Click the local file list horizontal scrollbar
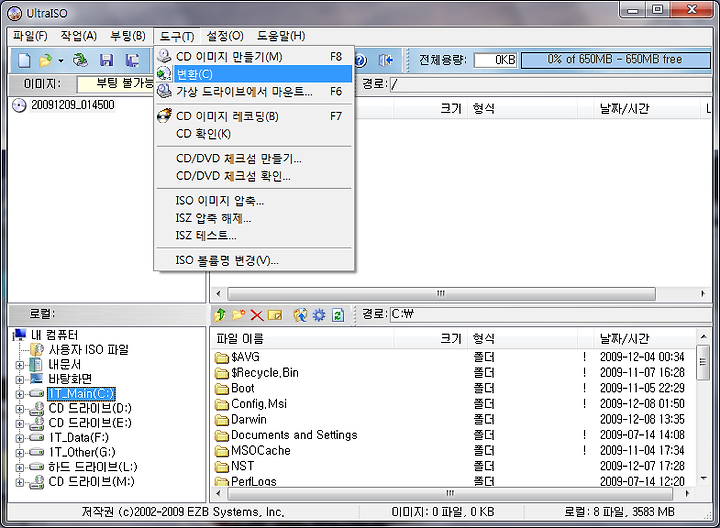The height and width of the screenshot is (528, 720). click(x=452, y=494)
